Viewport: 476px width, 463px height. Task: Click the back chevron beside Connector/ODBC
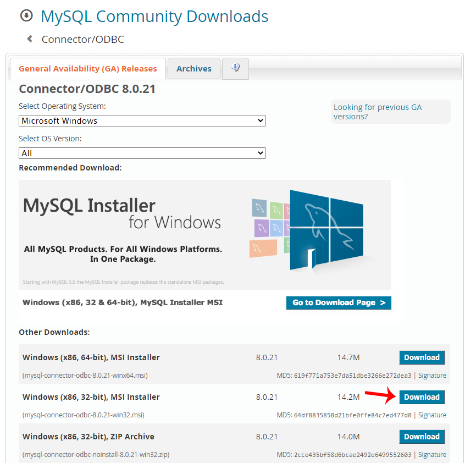[30, 39]
